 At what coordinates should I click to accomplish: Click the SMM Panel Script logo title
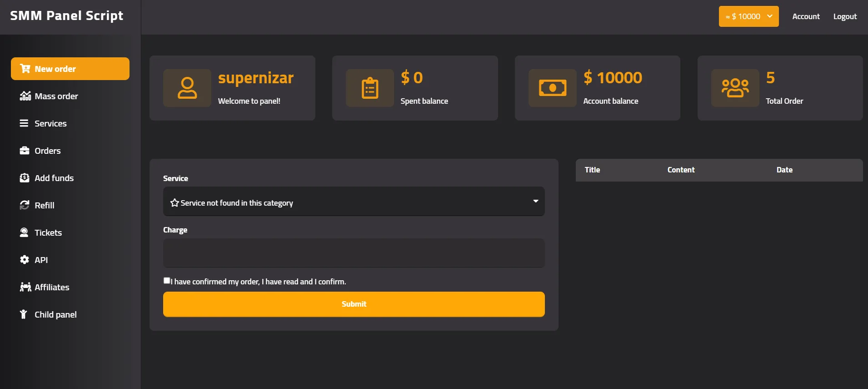pyautogui.click(x=67, y=16)
